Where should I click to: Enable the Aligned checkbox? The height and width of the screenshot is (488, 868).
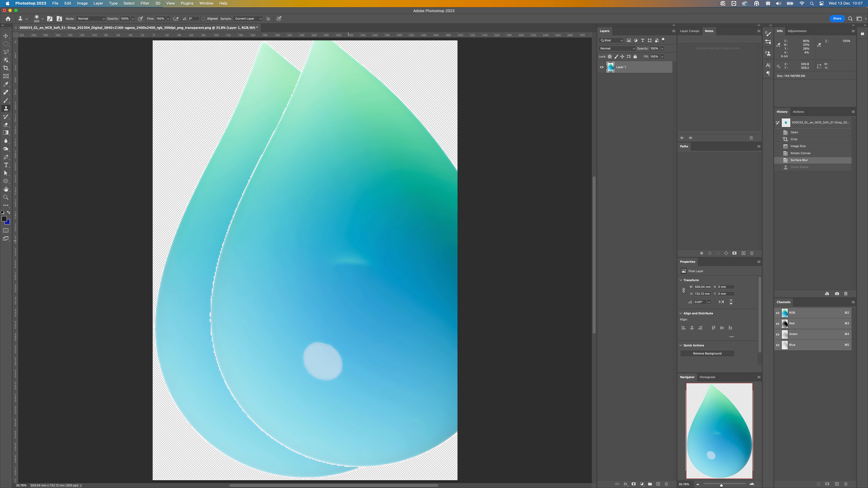[204, 18]
